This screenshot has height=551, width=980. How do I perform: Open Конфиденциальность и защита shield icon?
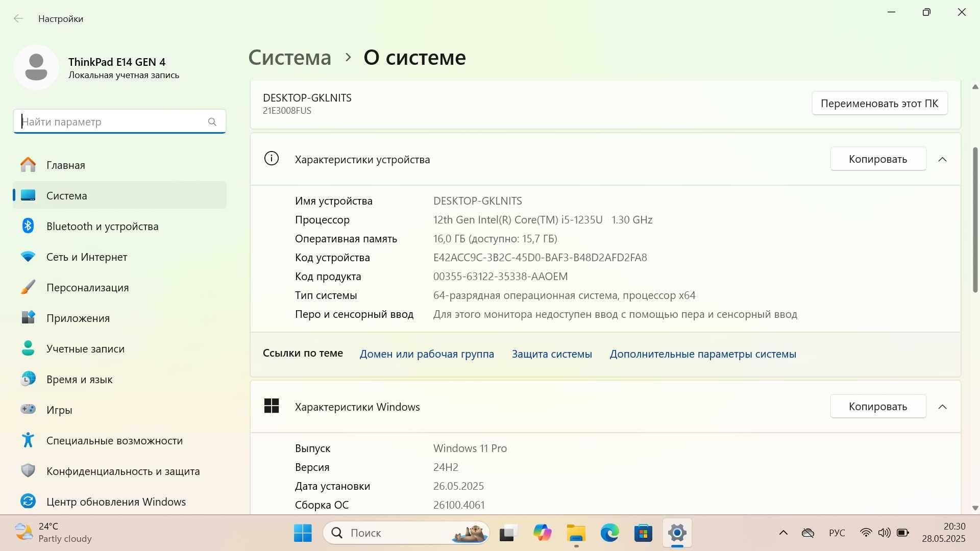point(28,470)
